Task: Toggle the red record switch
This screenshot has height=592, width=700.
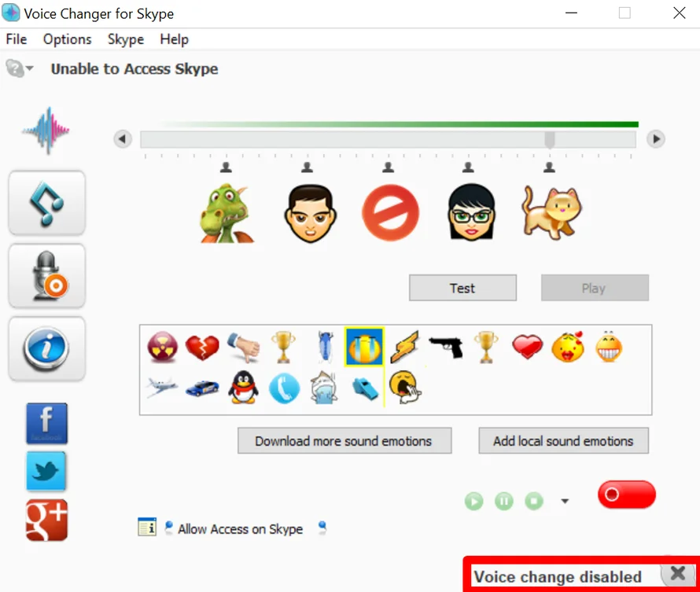Action: pos(626,495)
